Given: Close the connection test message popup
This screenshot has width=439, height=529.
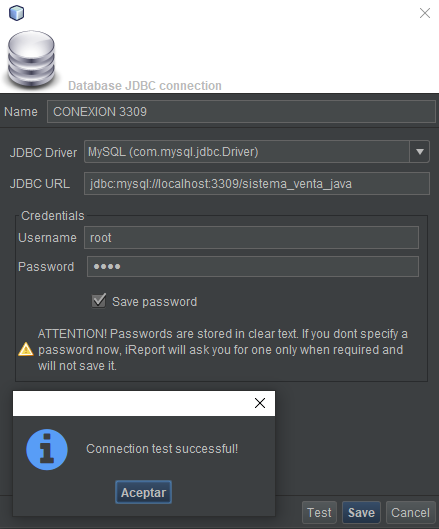Looking at the screenshot, I should pos(259,403).
